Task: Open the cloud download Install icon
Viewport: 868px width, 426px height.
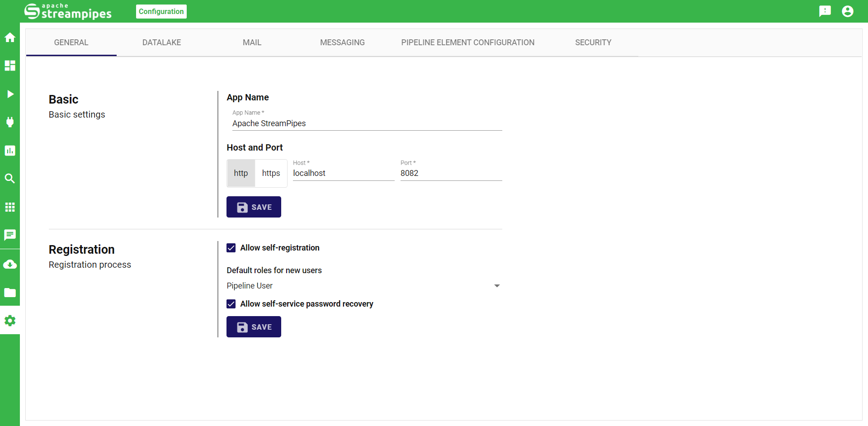Action: pos(10,265)
